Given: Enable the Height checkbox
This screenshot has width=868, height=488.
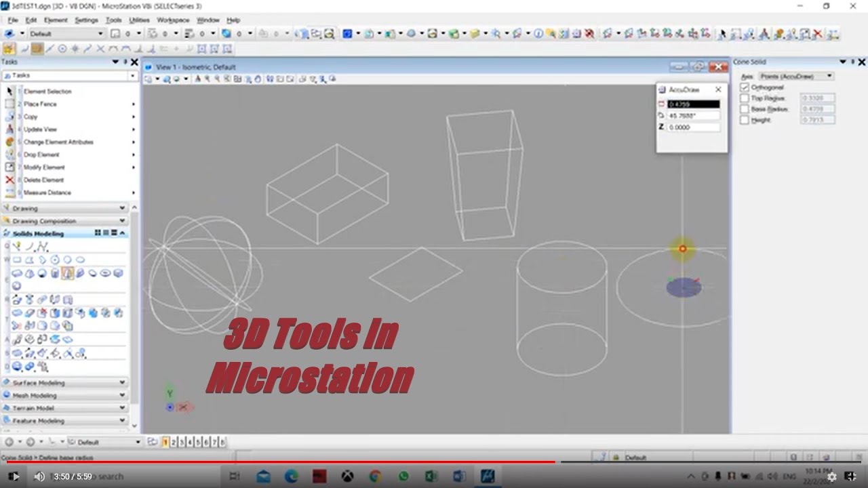Looking at the screenshot, I should click(745, 120).
